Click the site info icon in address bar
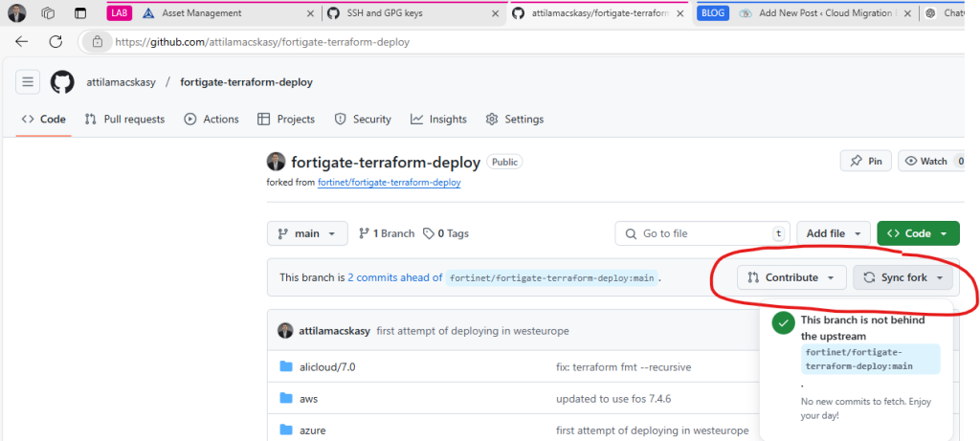The image size is (980, 441). pos(97,42)
